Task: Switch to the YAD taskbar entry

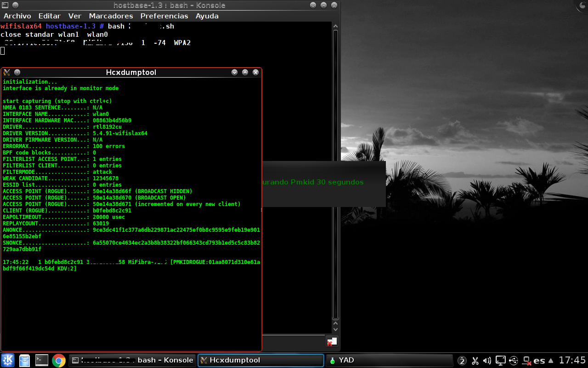Action: 389,360
